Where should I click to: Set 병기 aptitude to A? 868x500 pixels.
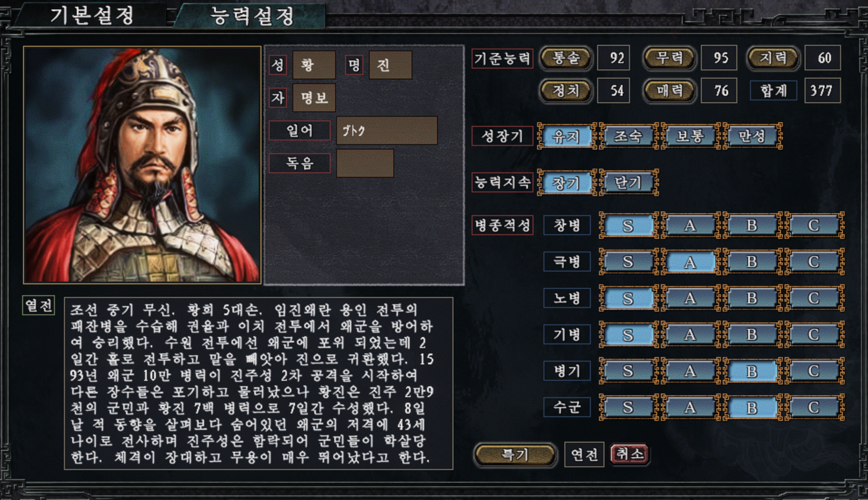click(690, 371)
